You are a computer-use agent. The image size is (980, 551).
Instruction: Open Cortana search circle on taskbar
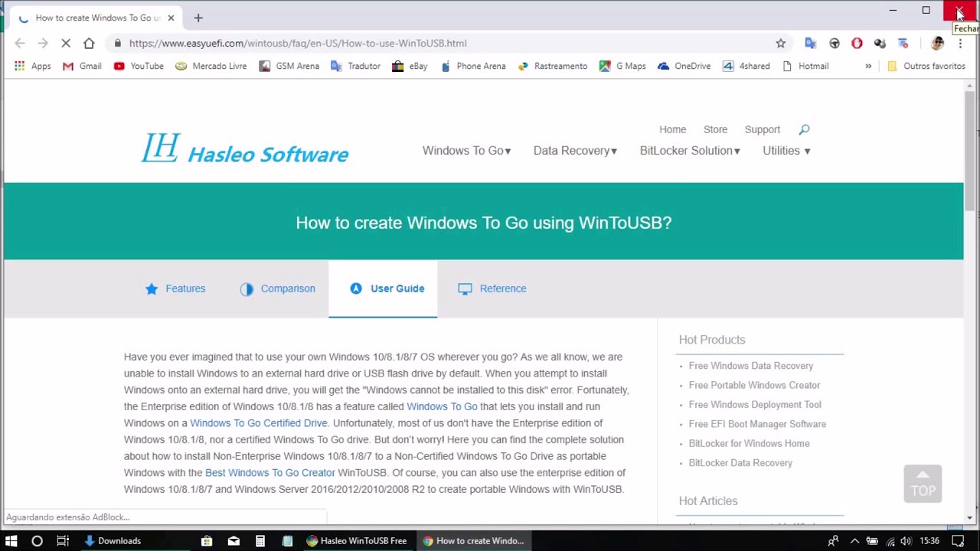tap(37, 541)
